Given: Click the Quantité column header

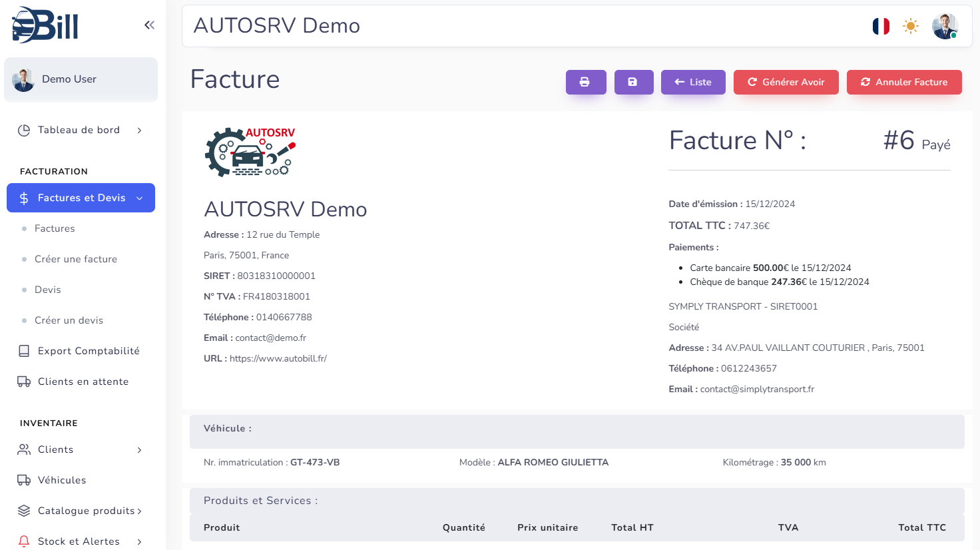Looking at the screenshot, I should tap(464, 527).
